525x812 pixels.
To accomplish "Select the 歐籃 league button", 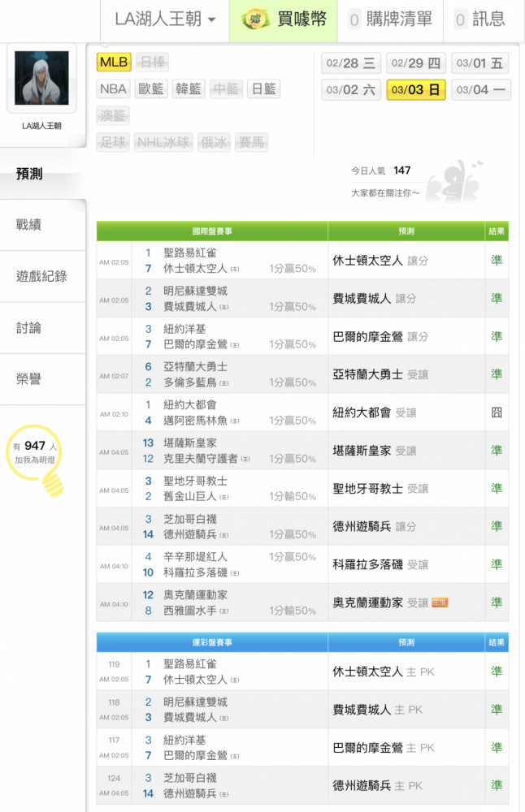I will [x=151, y=89].
